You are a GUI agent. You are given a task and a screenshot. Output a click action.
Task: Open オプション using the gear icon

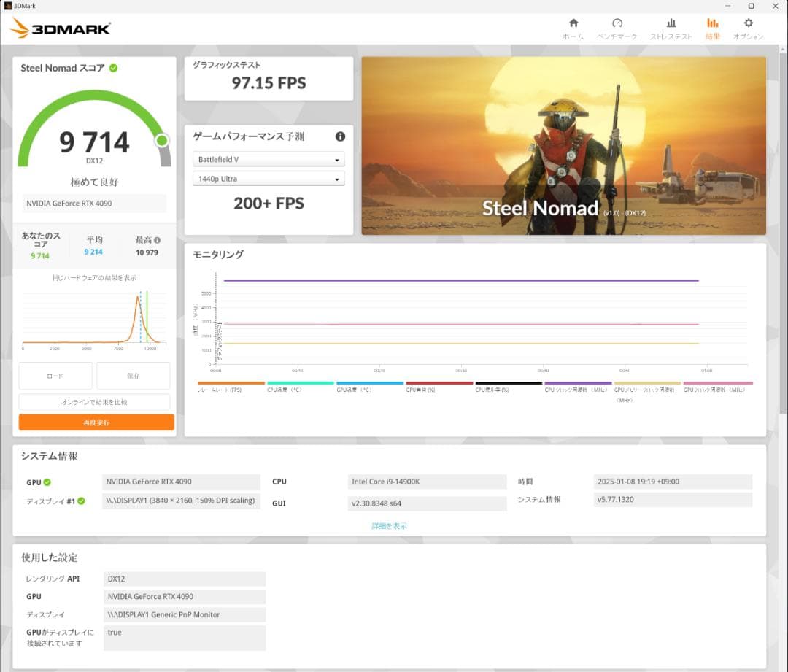tap(749, 28)
